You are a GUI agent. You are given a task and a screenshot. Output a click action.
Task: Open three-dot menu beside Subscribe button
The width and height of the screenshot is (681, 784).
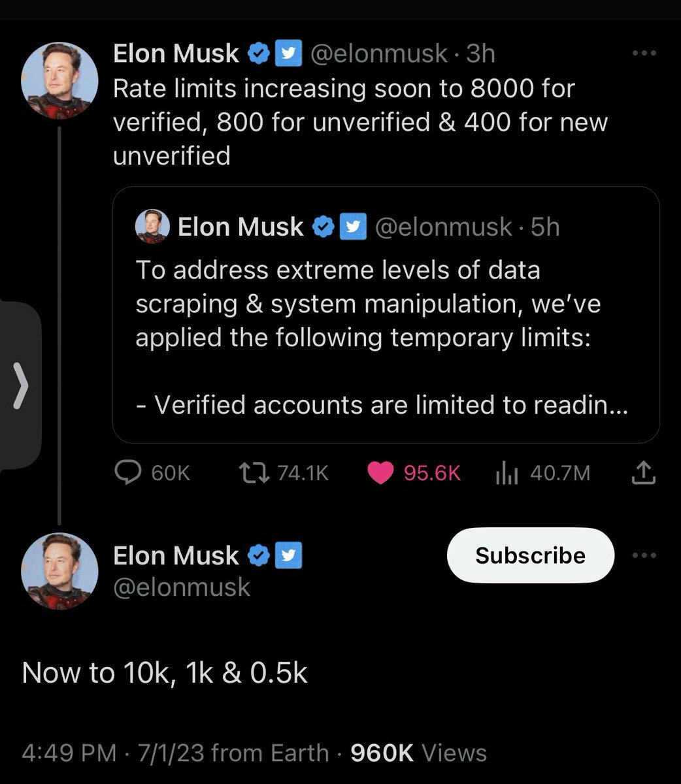[x=644, y=555]
